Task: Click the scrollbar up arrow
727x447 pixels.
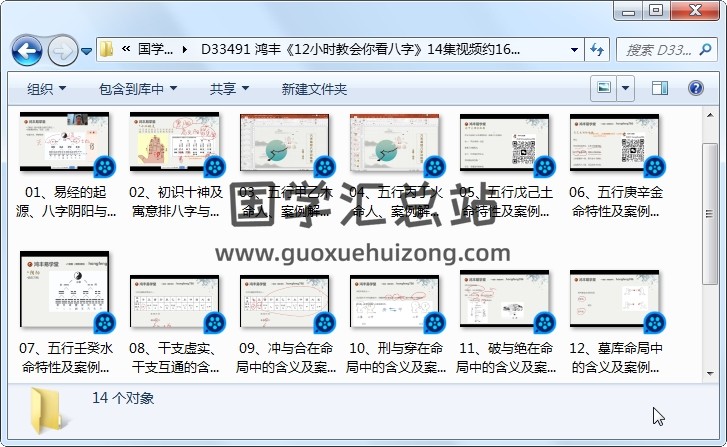Action: (x=710, y=115)
